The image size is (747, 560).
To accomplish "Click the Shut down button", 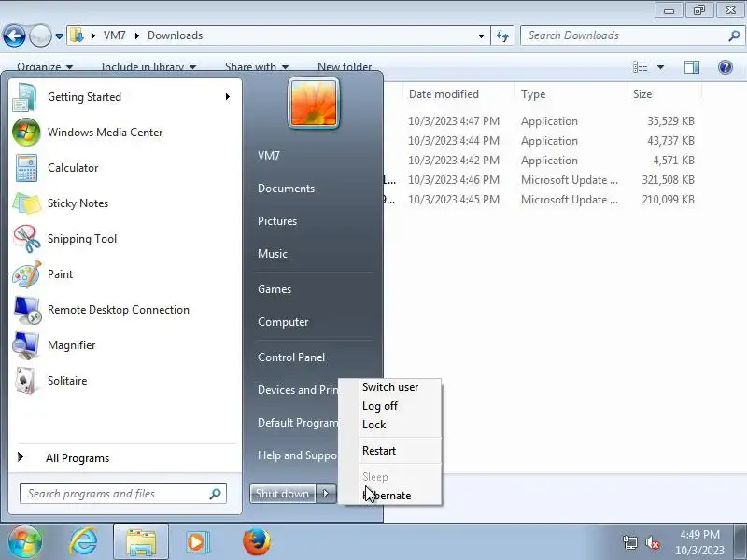I will tap(283, 494).
